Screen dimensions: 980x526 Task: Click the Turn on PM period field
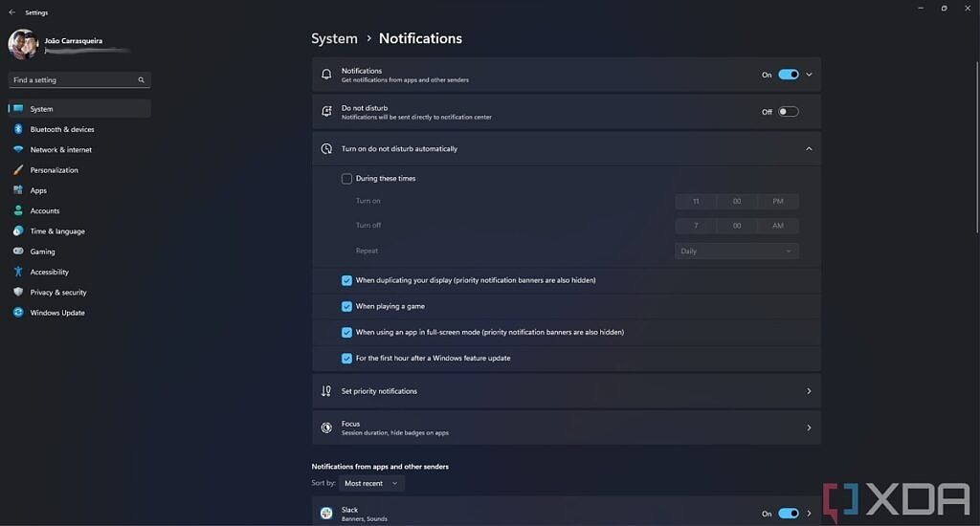pyautogui.click(x=778, y=201)
